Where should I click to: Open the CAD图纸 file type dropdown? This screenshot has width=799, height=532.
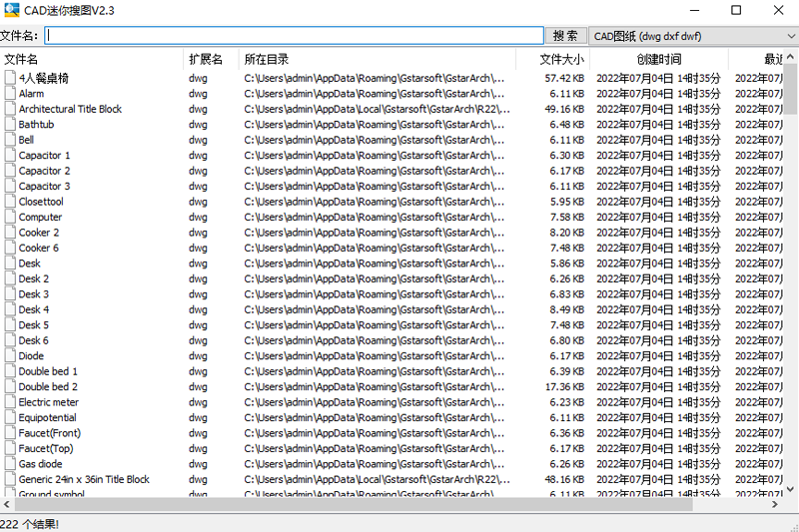point(691,36)
